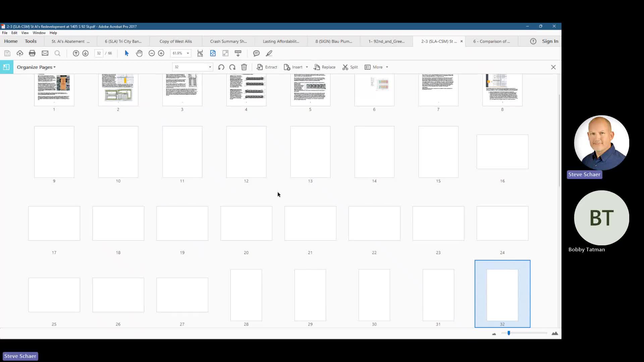Click the email envelope icon

(45, 53)
